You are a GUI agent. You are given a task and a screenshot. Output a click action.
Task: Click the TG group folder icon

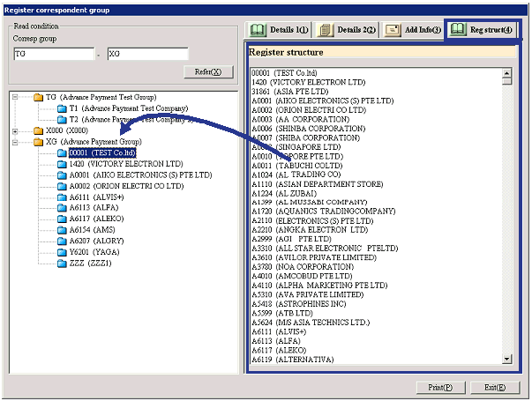pyautogui.click(x=38, y=98)
